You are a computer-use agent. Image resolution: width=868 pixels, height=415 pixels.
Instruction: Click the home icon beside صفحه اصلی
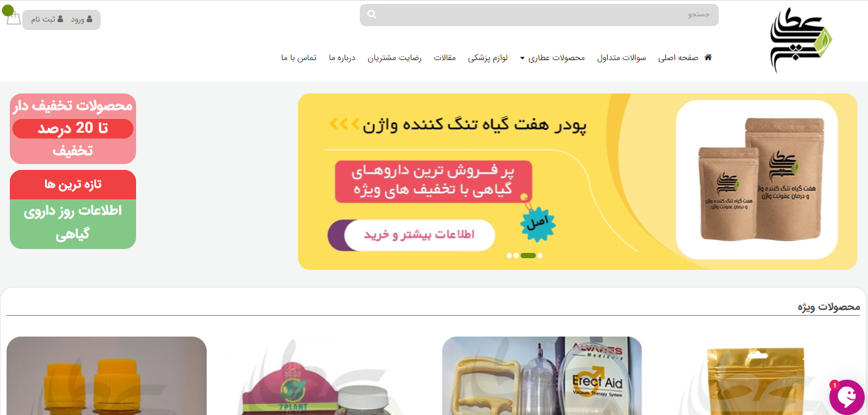[708, 58]
